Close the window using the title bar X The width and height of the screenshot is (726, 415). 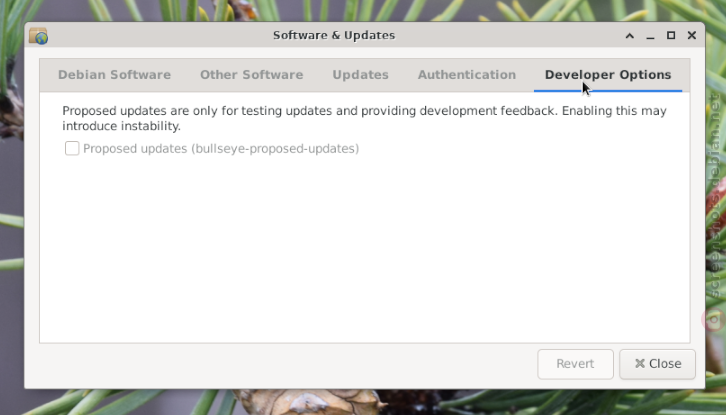692,36
